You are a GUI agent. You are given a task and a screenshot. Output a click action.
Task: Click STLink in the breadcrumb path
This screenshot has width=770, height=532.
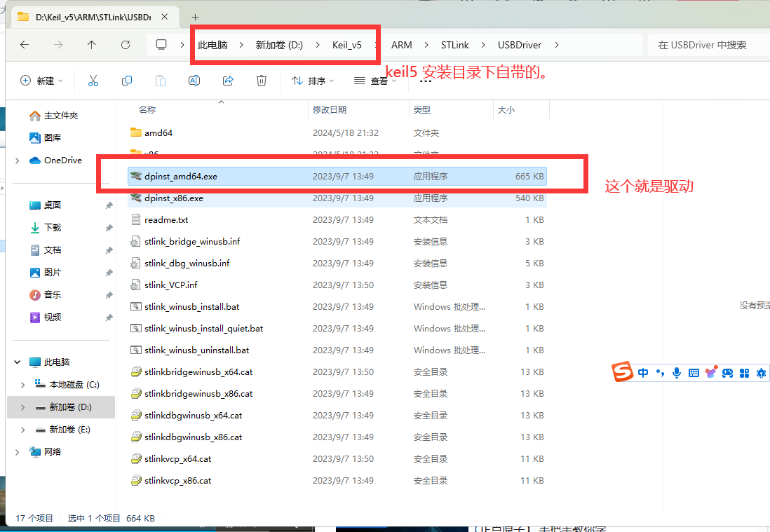pos(454,45)
